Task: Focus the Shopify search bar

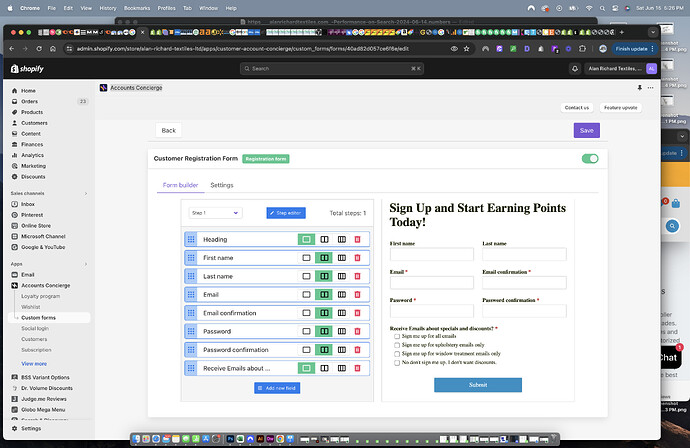Action: point(332,69)
